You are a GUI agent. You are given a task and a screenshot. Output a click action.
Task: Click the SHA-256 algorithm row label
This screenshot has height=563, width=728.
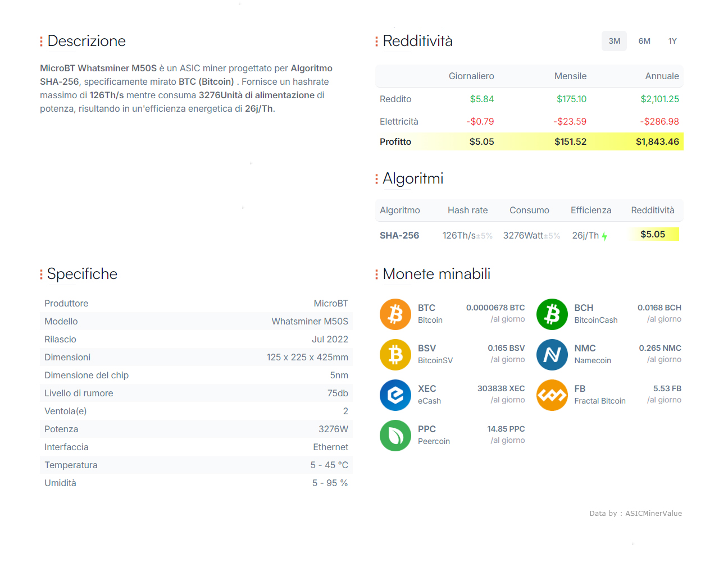tap(399, 235)
